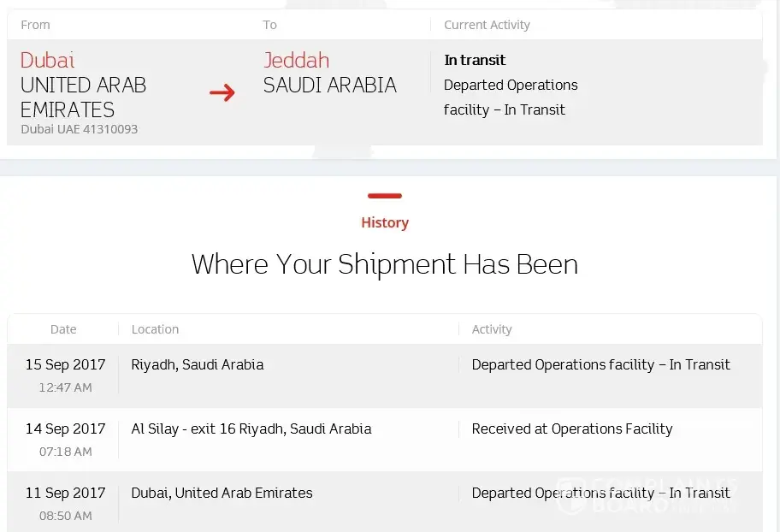Click the Where Your Shipment Has Been heading
Image resolution: width=780 pixels, height=532 pixels.
(385, 264)
